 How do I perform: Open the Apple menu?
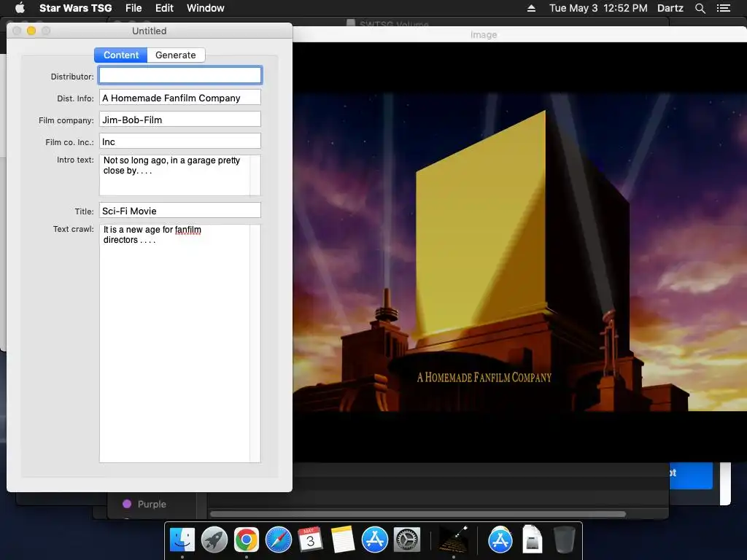pos(20,8)
